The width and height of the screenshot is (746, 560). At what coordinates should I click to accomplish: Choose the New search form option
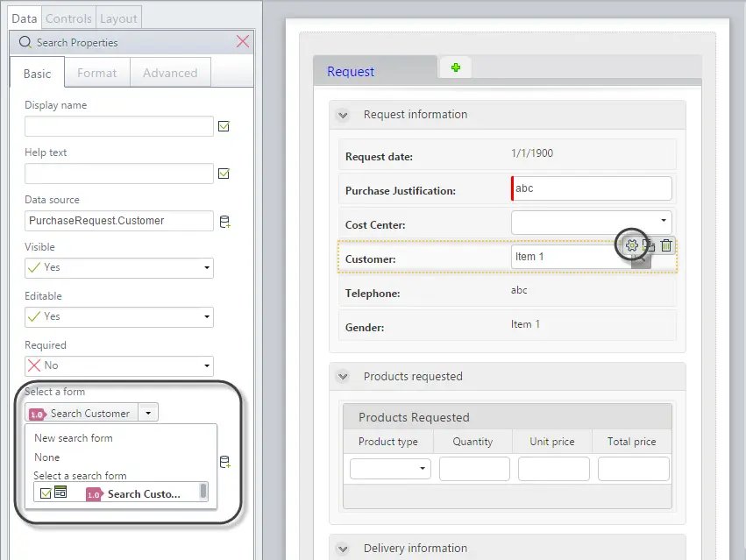(74, 437)
